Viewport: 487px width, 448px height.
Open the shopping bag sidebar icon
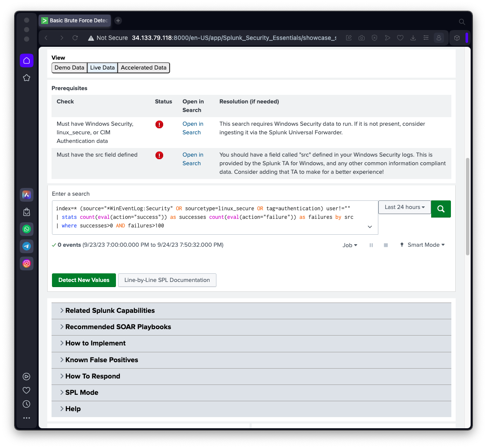click(27, 212)
